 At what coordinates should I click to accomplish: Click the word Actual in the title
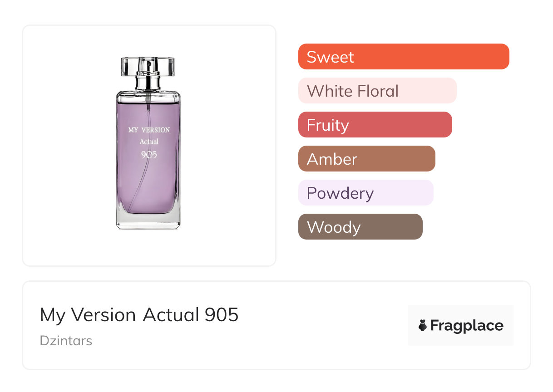[171, 315]
